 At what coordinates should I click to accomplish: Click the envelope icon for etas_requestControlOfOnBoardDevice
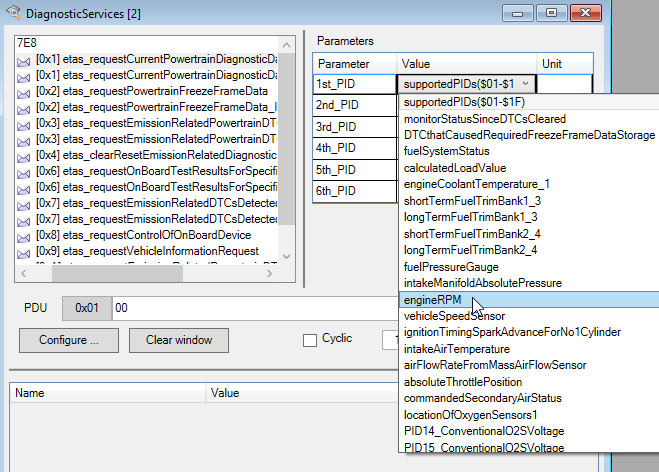point(24,235)
